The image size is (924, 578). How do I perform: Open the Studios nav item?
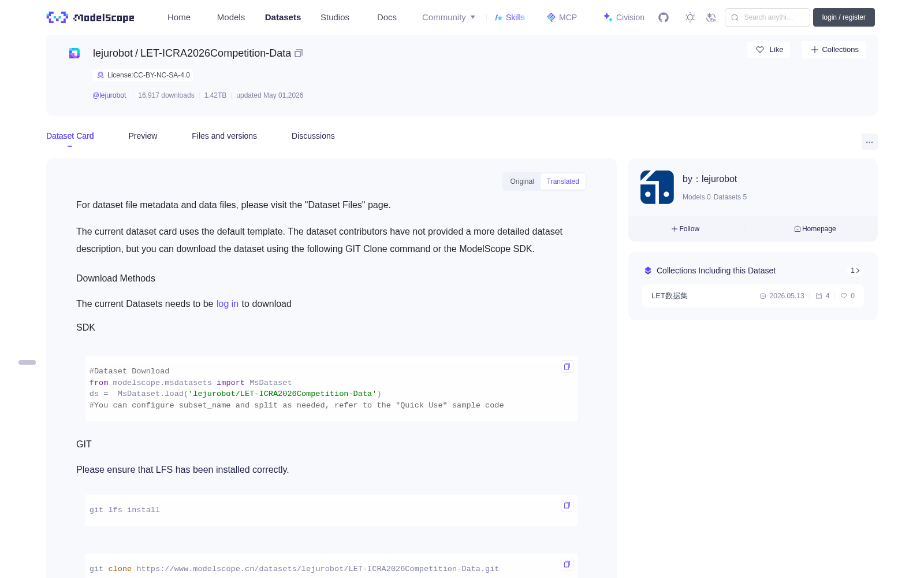(x=335, y=17)
